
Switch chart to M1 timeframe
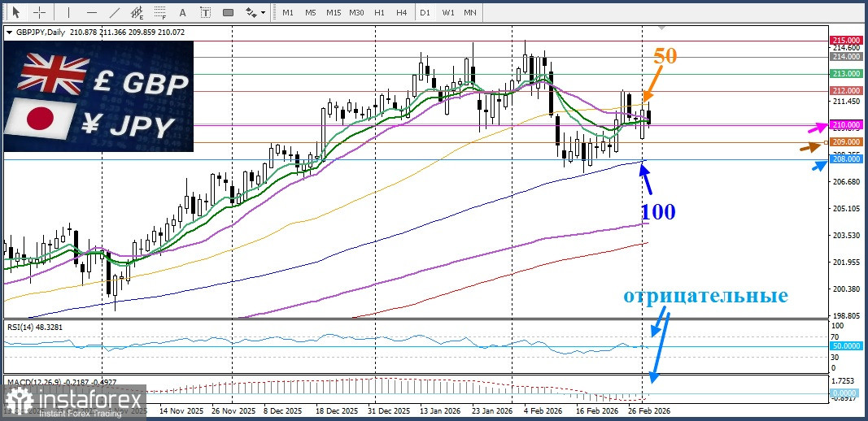(x=288, y=12)
